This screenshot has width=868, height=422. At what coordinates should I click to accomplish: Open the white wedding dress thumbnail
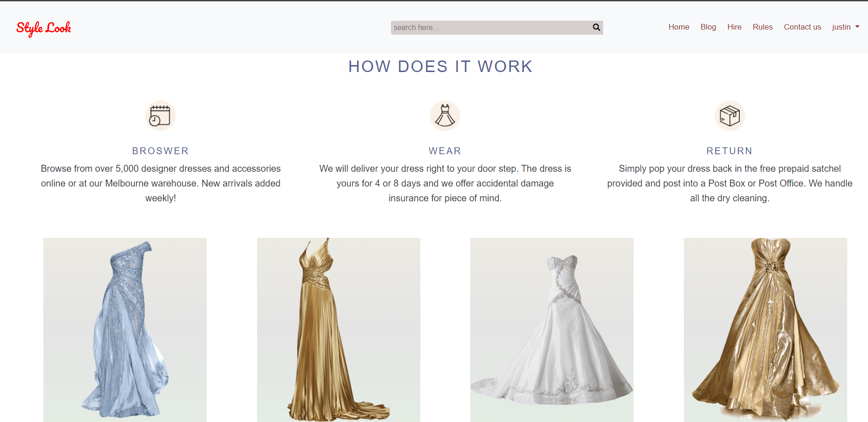point(551,330)
